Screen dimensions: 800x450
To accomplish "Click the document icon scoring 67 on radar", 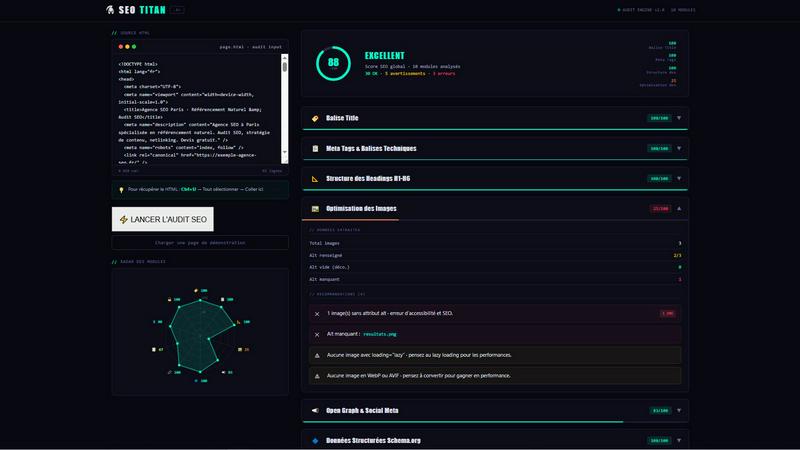I will [154, 349].
